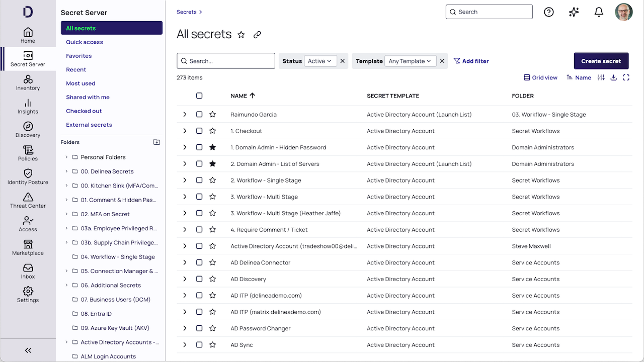Image resolution: width=644 pixels, height=362 pixels.
Task: Focus the secrets Search... field
Action: tap(226, 61)
